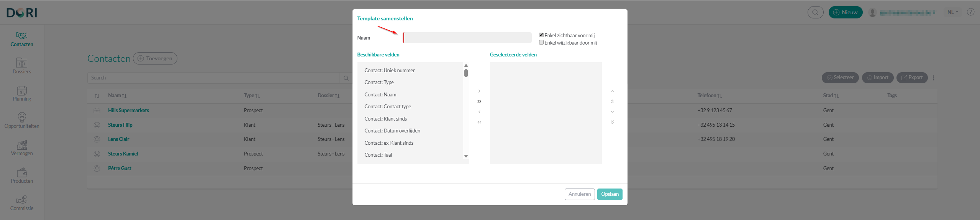
Task: Click the Selecteer button
Action: [x=840, y=78]
